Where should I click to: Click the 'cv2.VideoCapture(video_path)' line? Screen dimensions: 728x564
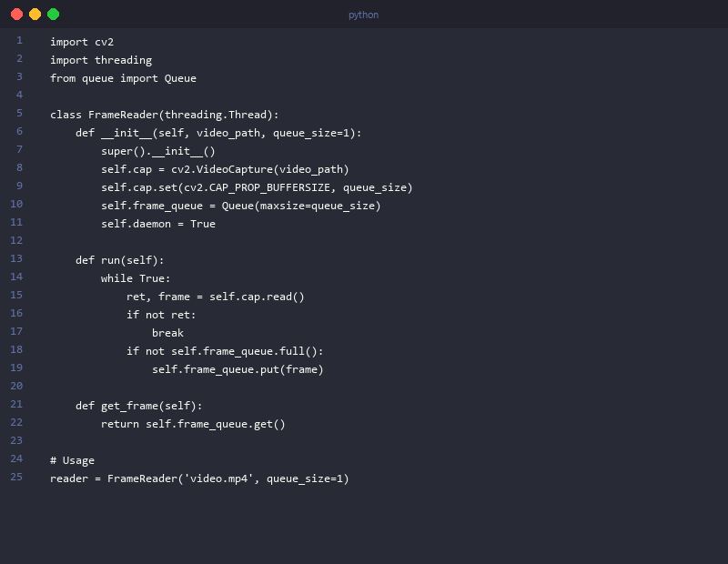point(225,169)
